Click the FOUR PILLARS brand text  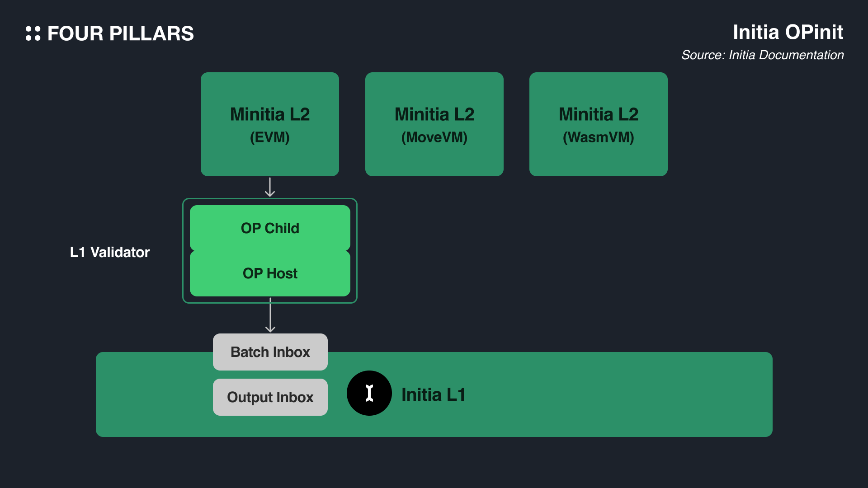pyautogui.click(x=120, y=33)
